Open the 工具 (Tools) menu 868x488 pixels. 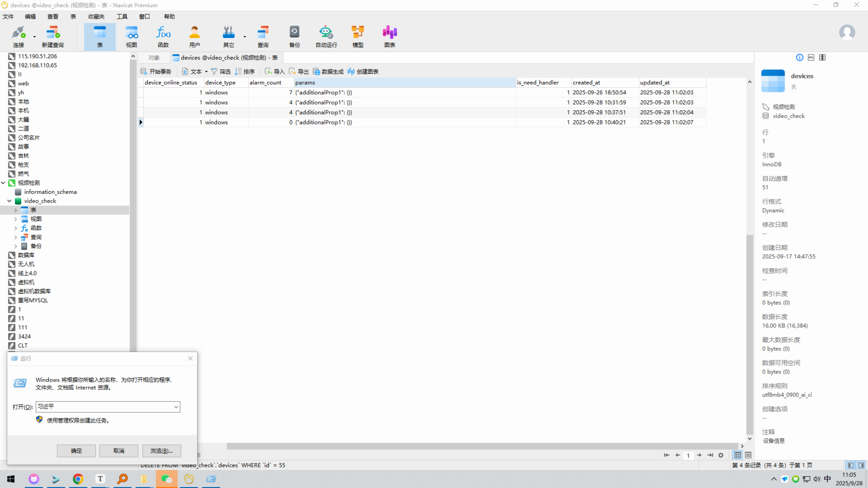122,16
